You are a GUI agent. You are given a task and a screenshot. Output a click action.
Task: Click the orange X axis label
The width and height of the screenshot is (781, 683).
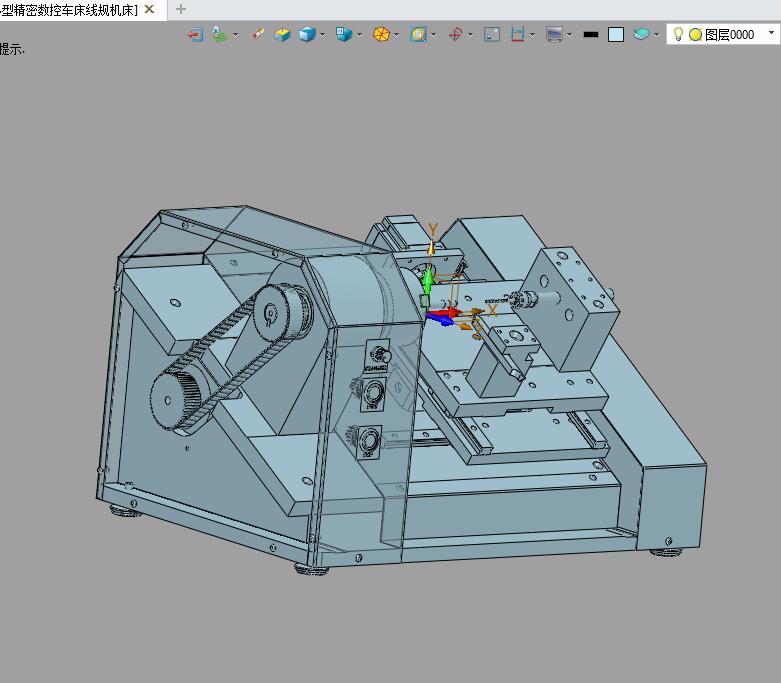click(492, 311)
